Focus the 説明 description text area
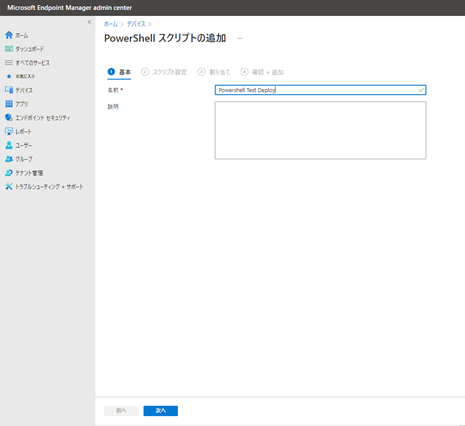The image size is (465, 426). click(x=320, y=130)
